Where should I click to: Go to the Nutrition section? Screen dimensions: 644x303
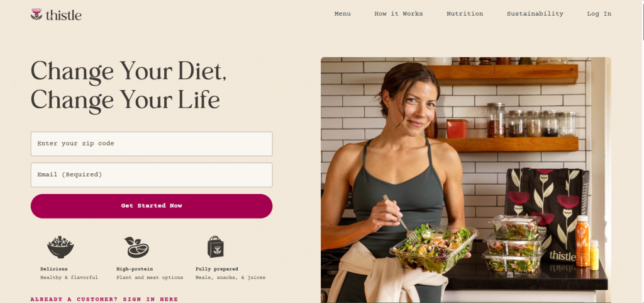pyautogui.click(x=465, y=14)
